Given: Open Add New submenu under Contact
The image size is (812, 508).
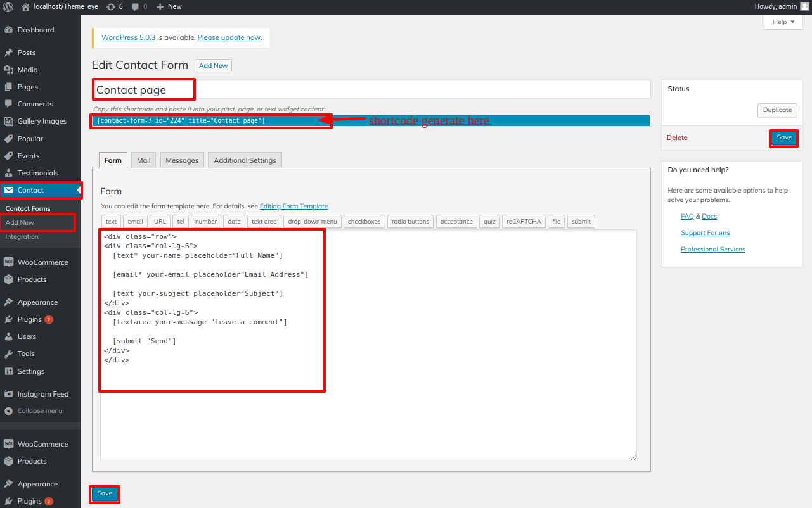Looking at the screenshot, I should (x=20, y=222).
